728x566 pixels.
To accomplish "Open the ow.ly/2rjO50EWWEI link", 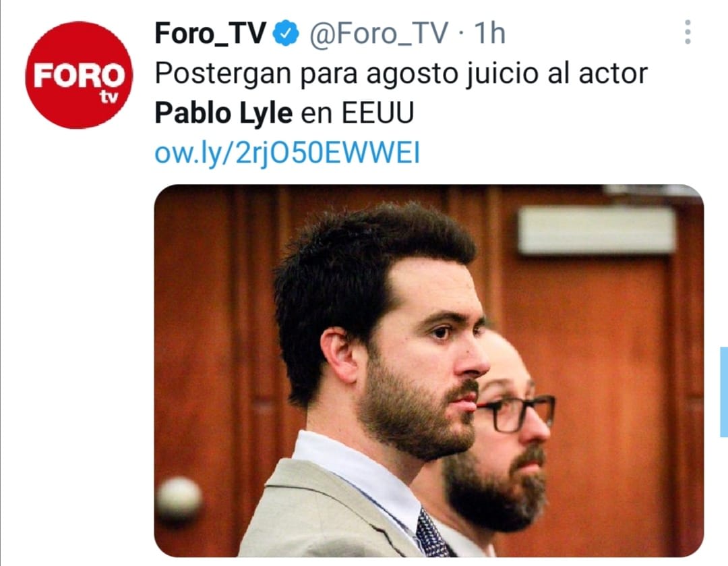I will click(x=287, y=153).
